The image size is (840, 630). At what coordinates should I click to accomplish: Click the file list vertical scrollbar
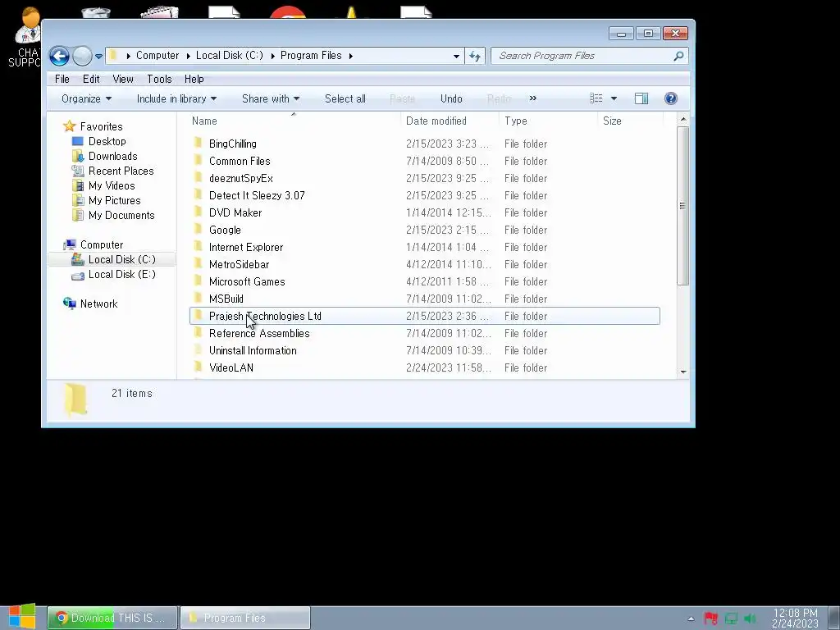click(x=682, y=206)
